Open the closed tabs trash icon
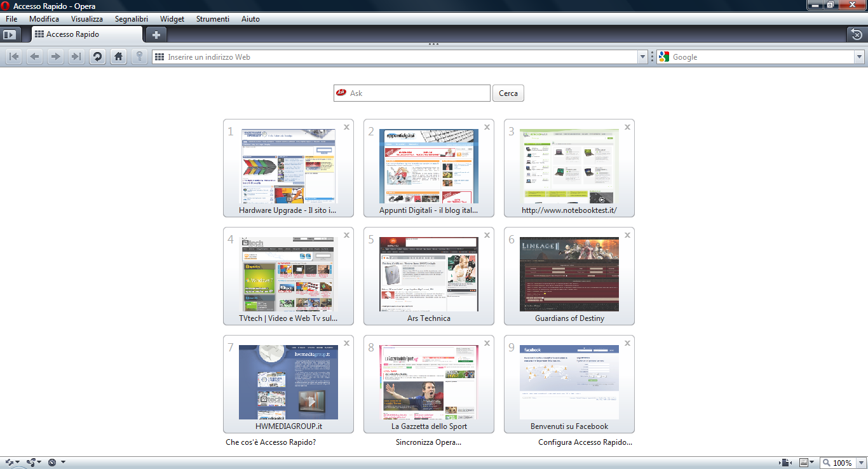868x469 pixels. click(857, 34)
